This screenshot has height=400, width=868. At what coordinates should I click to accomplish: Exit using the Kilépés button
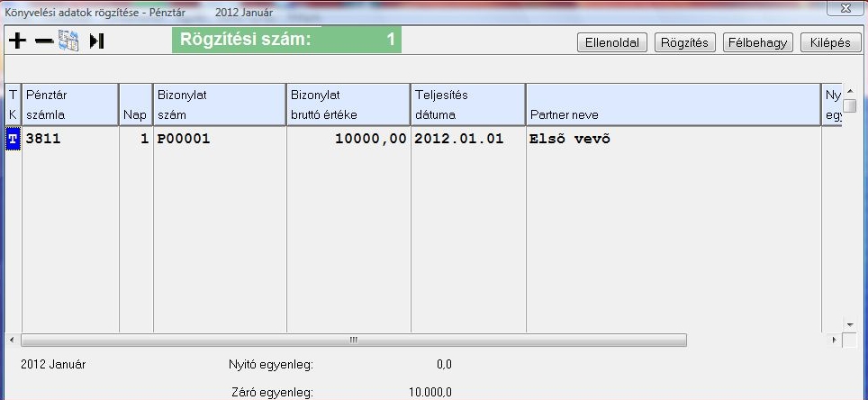(830, 42)
